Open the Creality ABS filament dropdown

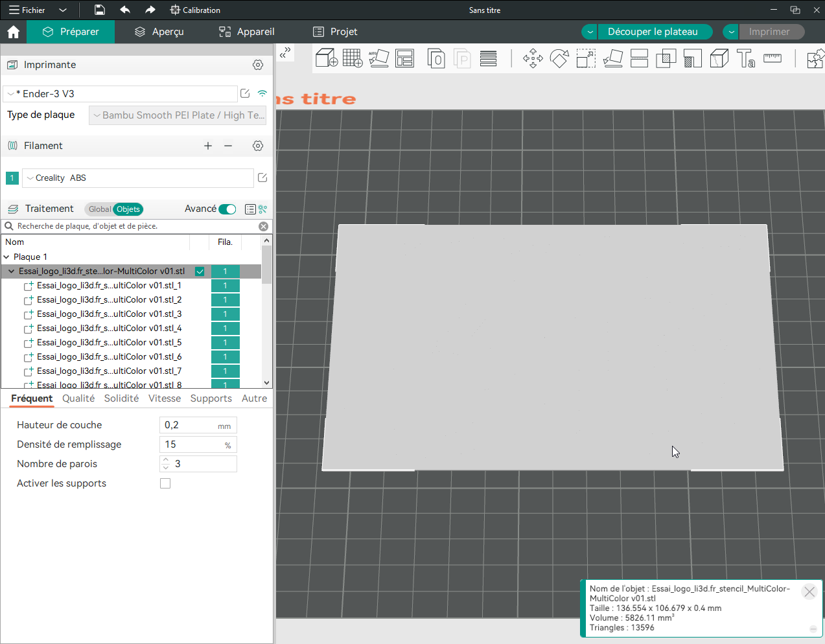(137, 178)
